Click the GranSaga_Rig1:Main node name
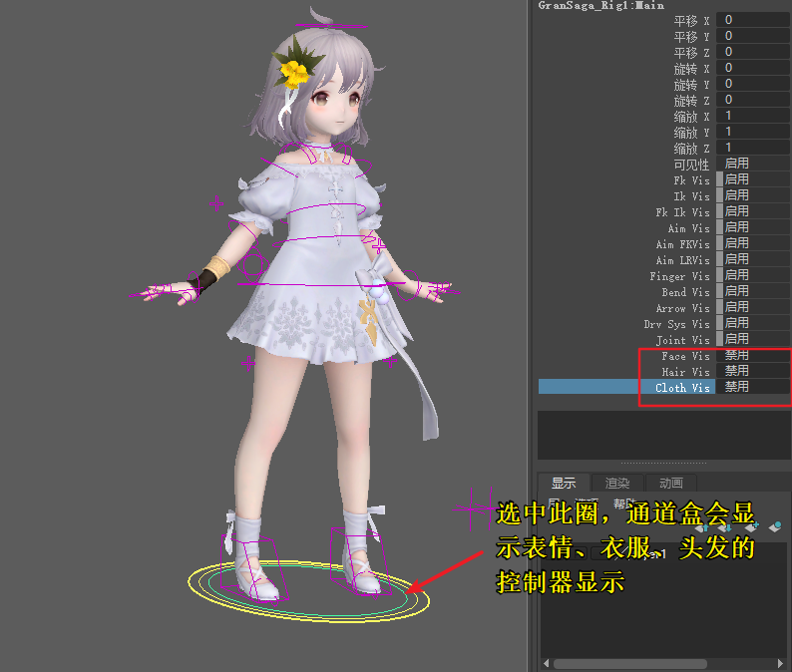 tap(601, 6)
